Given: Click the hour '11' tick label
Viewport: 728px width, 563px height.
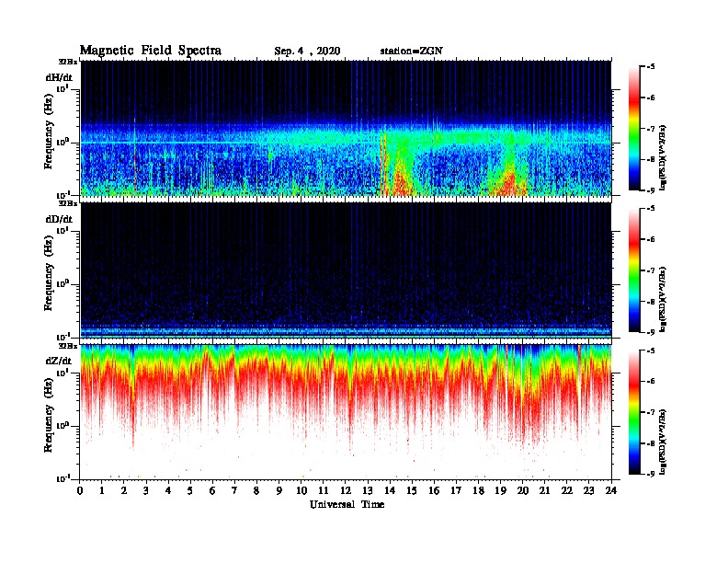Looking at the screenshot, I should point(324,491).
